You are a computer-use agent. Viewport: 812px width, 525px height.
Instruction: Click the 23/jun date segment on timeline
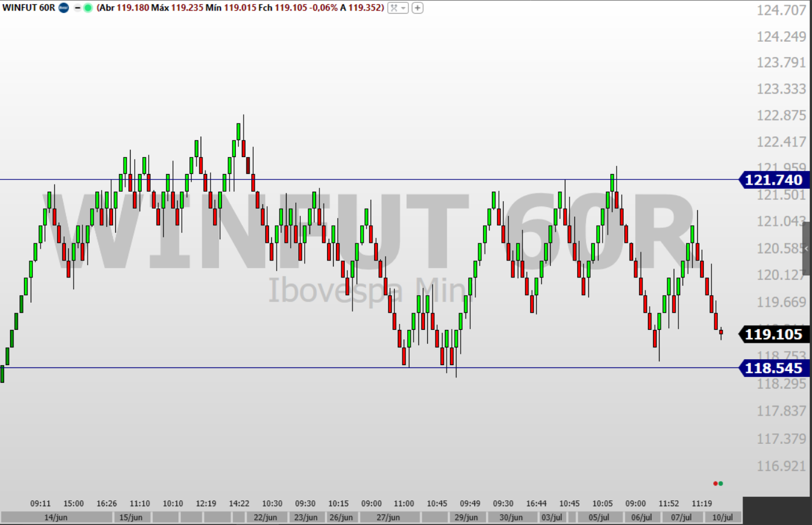(x=306, y=517)
